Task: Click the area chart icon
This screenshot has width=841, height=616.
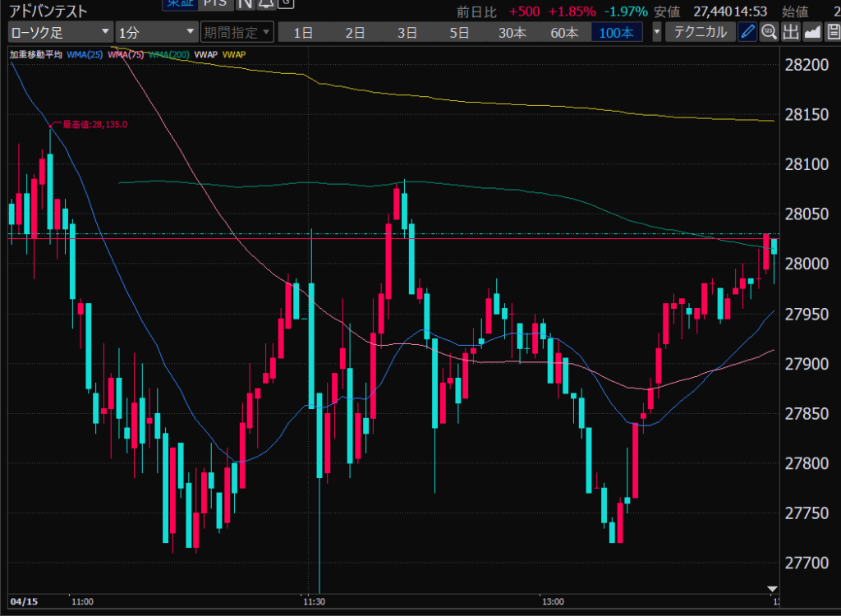Action: click(811, 33)
